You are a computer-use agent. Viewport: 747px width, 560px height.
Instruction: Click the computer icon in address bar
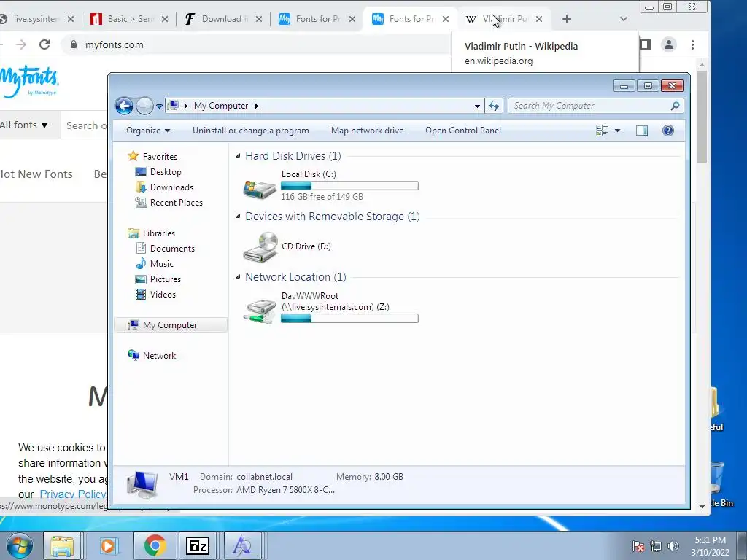point(174,105)
